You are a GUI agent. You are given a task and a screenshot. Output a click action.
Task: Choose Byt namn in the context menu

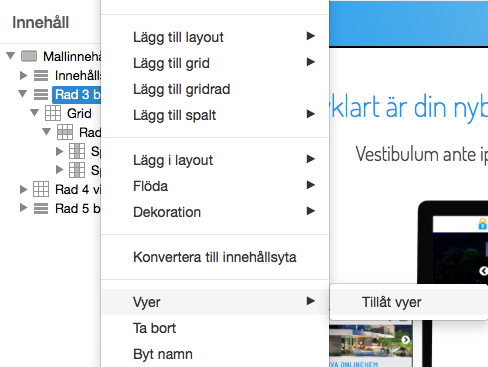click(215, 354)
